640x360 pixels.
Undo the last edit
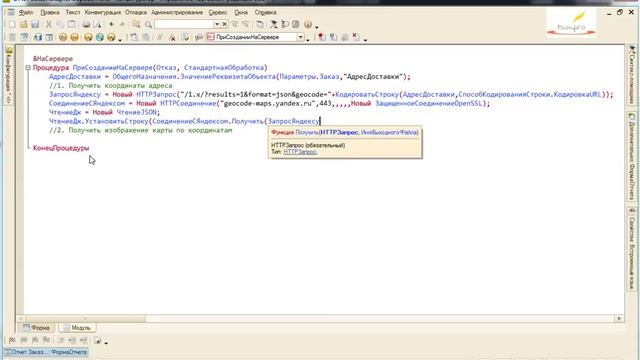(111, 24)
